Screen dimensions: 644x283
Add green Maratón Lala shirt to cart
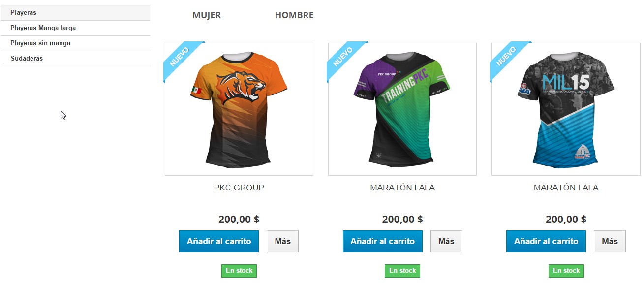click(383, 242)
